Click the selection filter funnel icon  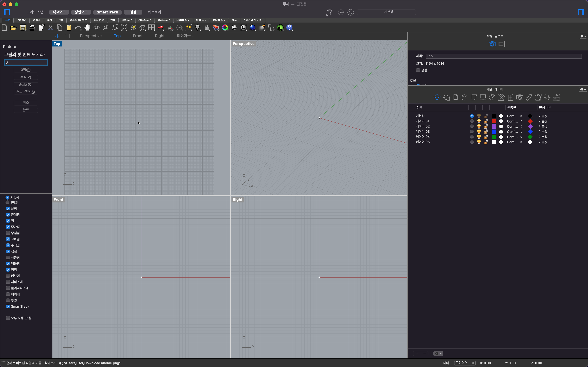330,12
